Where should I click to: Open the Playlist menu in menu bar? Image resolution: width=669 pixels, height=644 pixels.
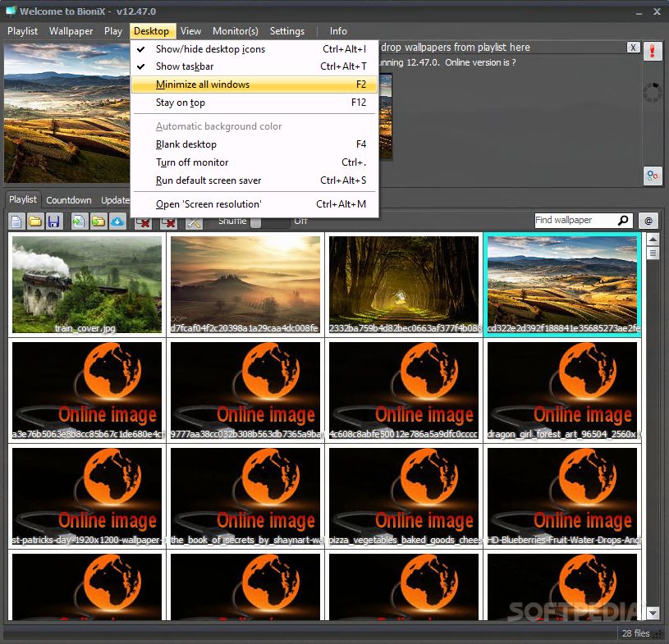[x=23, y=31]
